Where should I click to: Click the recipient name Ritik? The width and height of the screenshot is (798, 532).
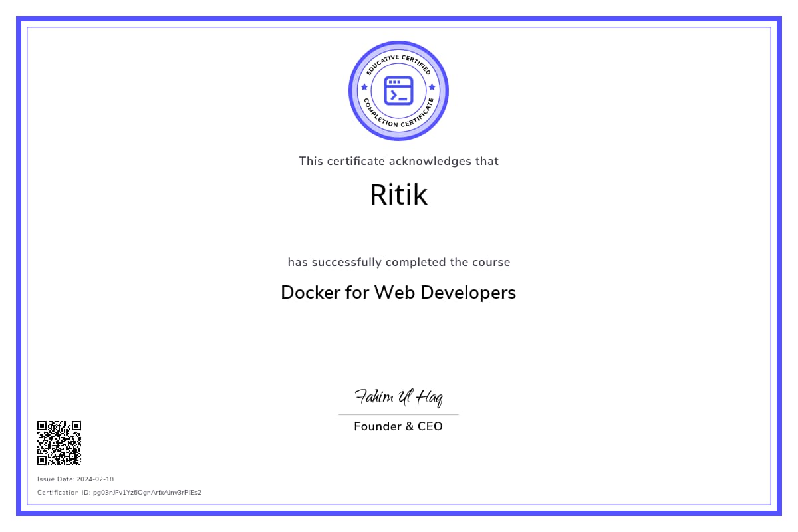coord(398,194)
